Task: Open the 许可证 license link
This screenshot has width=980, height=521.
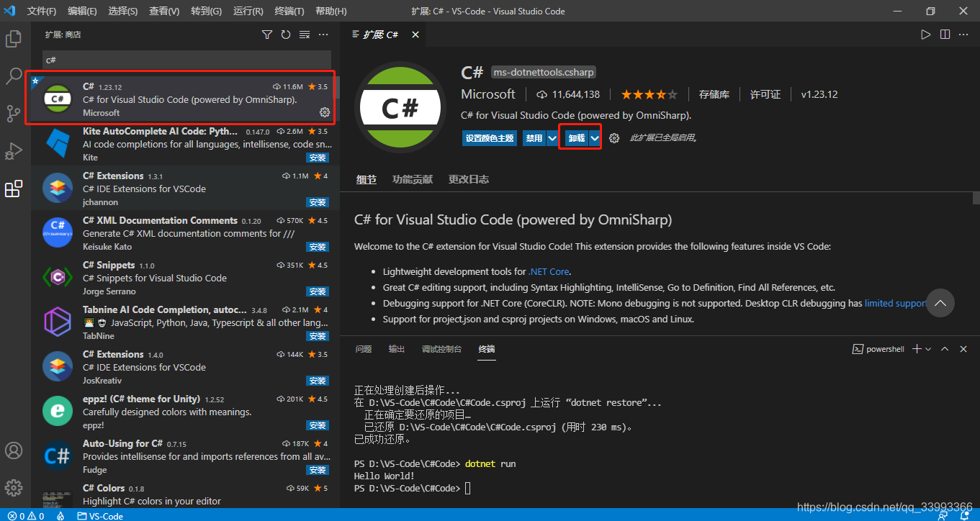Action: (x=765, y=94)
